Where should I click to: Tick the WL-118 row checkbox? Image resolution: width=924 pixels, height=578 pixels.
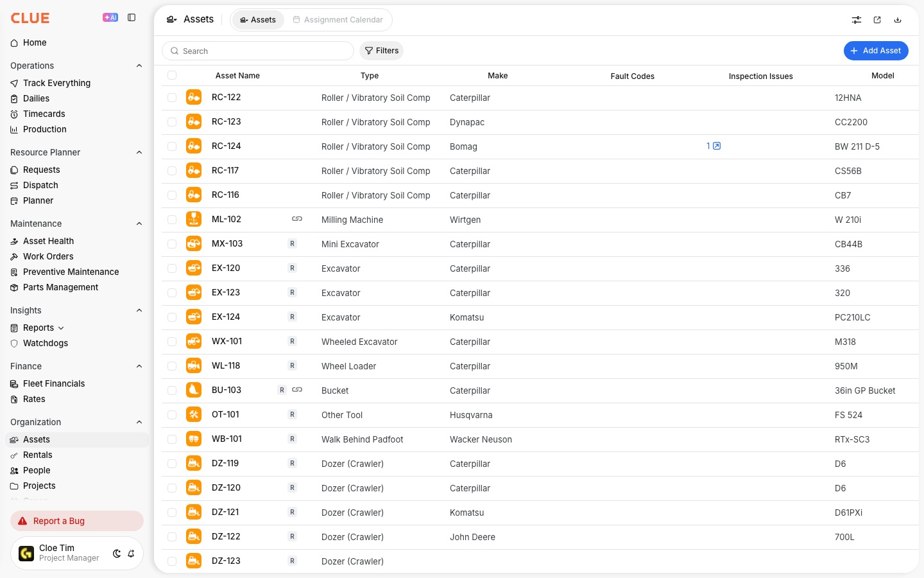[172, 366]
